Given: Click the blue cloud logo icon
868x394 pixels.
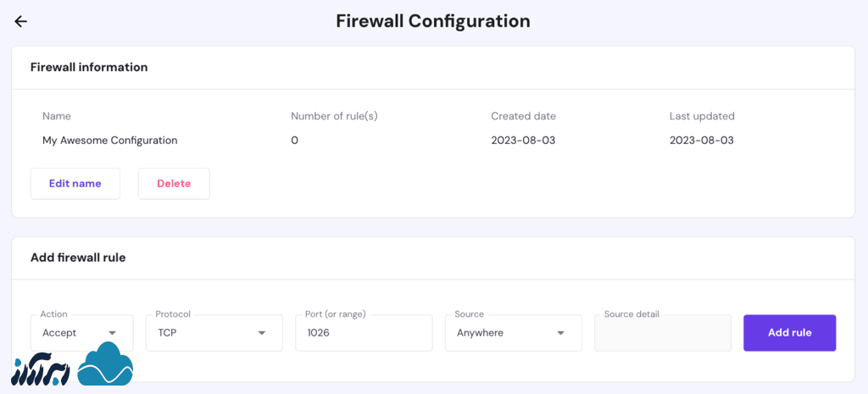Looking at the screenshot, I should (105, 365).
